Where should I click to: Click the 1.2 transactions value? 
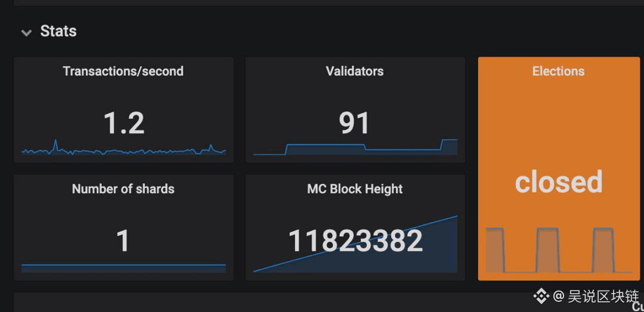tap(123, 123)
